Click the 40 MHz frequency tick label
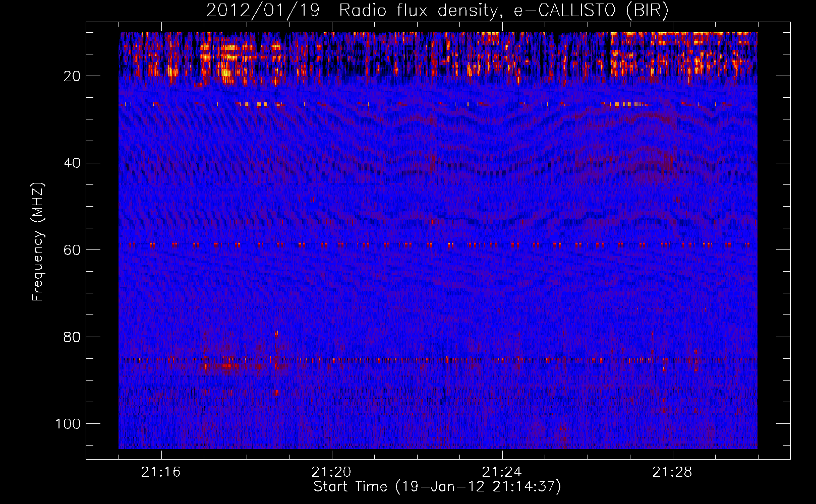The image size is (816, 504). (x=72, y=163)
